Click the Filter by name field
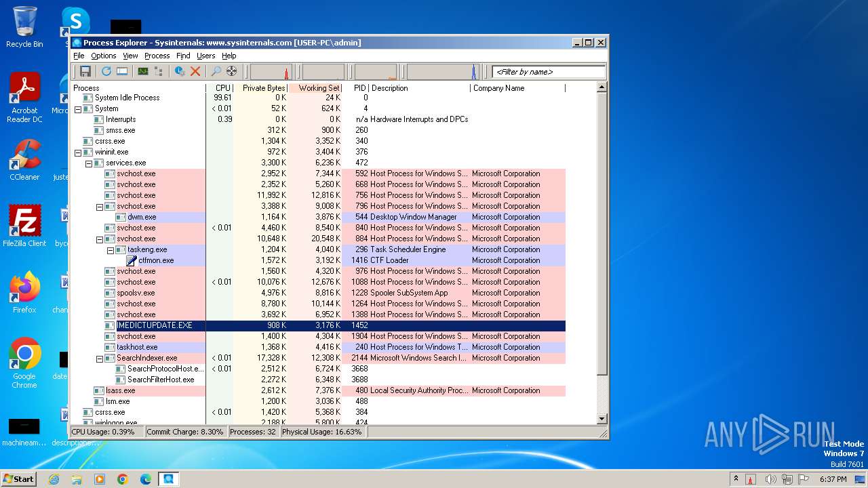Image resolution: width=868 pixels, height=488 pixels. pyautogui.click(x=549, y=72)
